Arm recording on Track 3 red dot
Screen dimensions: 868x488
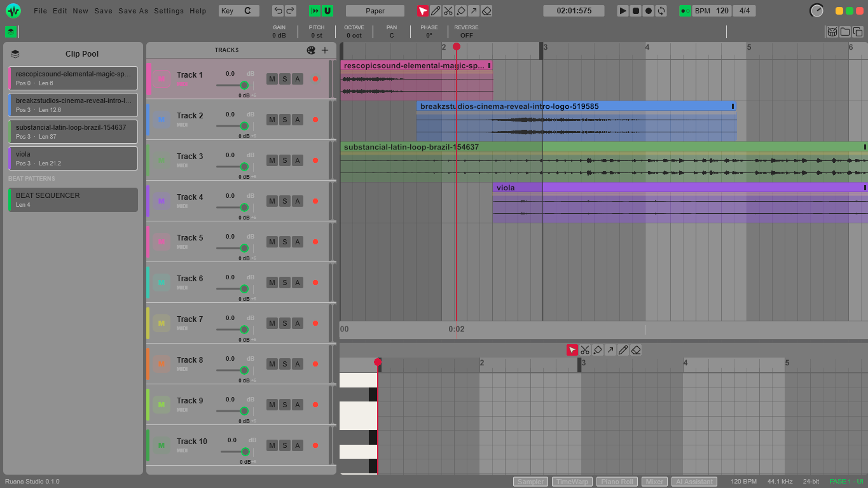coord(315,160)
